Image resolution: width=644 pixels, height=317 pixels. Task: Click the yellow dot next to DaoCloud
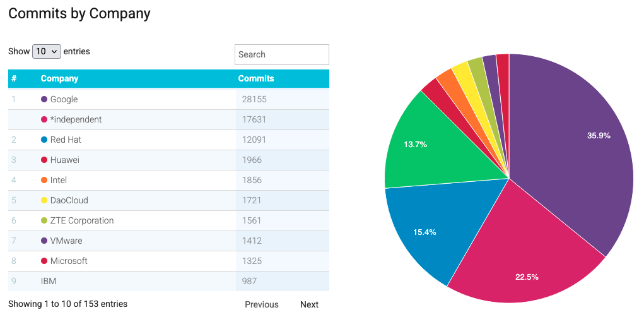[44, 200]
